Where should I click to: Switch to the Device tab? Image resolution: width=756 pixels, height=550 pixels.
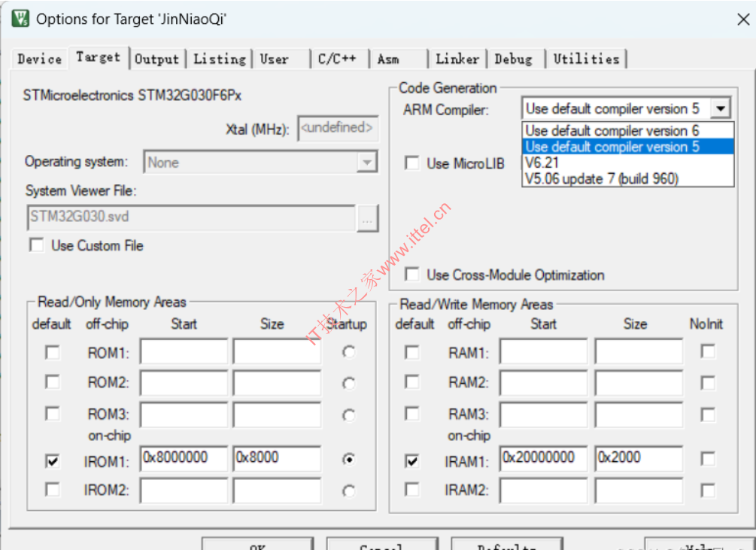coord(40,59)
